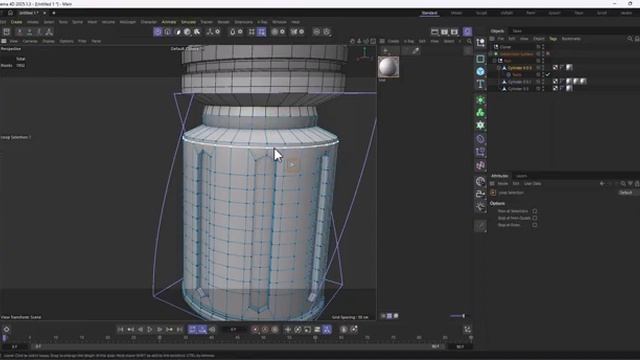This screenshot has height=360, width=640.
Task: Enable the Stop at Selections checkbox
Action: click(535, 211)
